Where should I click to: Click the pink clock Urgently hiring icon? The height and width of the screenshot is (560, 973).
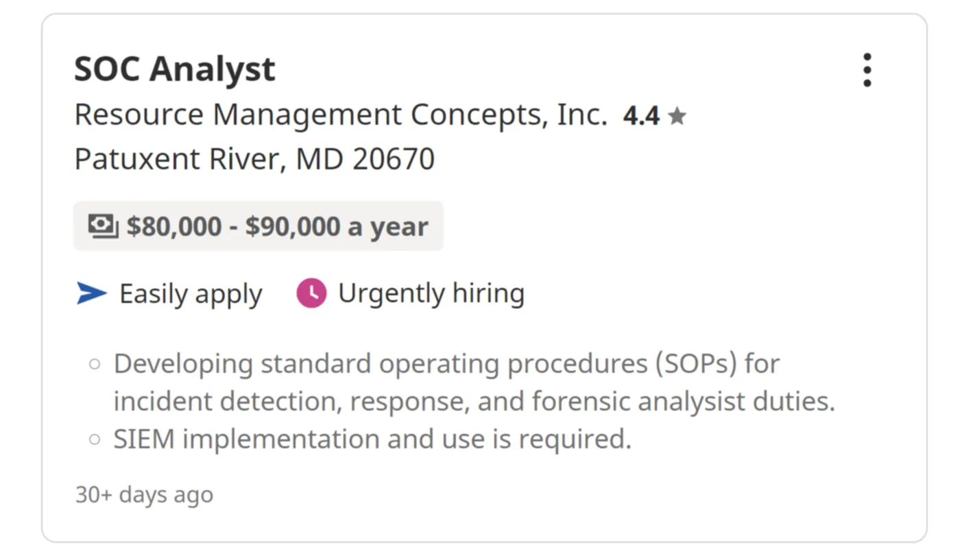(311, 293)
